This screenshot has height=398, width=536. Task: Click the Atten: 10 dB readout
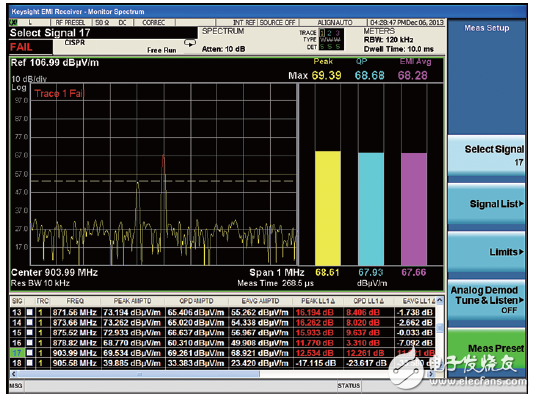tap(224, 49)
